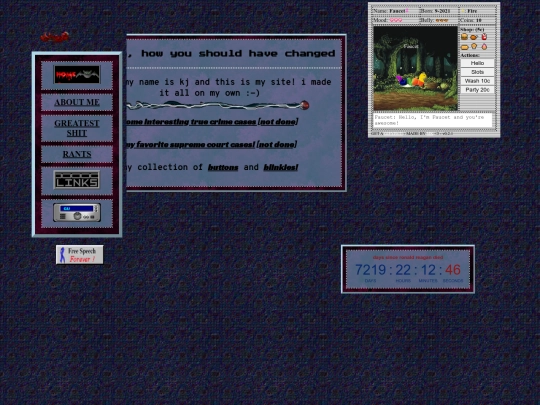Click the red blob graphic above the sidebar

[54, 37]
